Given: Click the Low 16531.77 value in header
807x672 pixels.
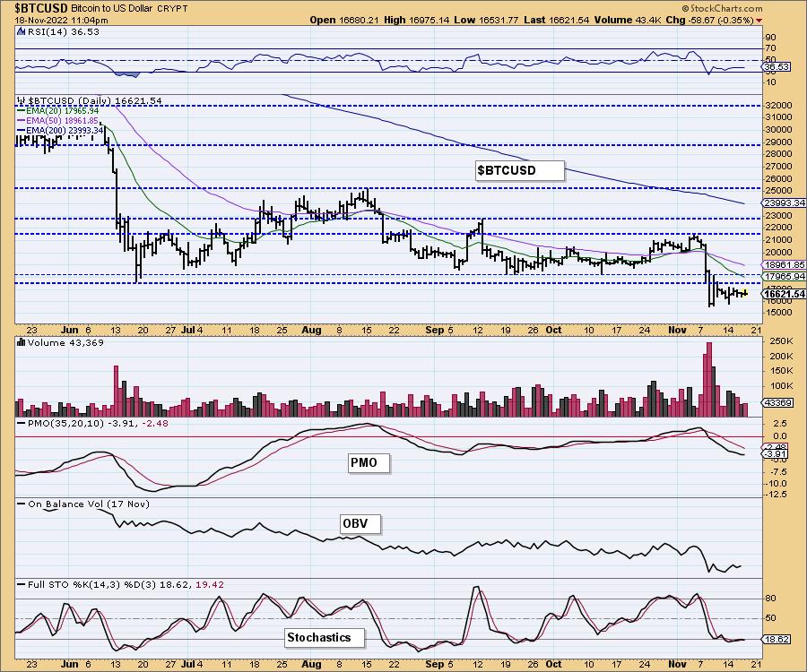Looking at the screenshot, I should pyautogui.click(x=486, y=20).
